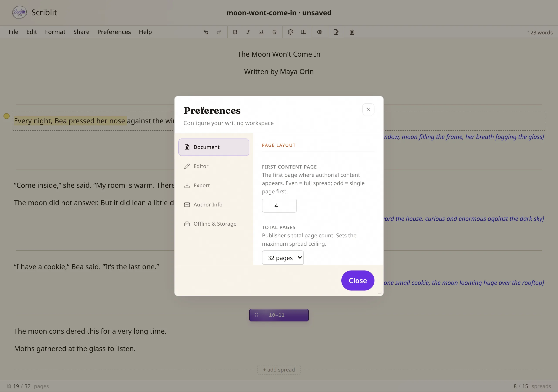
Task: Click the yellow comment marker dot
Action: pyautogui.click(x=7, y=116)
